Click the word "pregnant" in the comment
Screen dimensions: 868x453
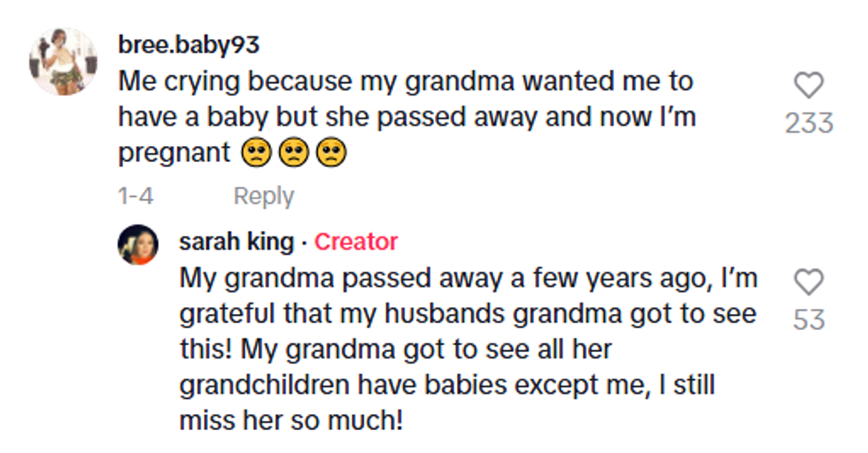click(x=174, y=153)
